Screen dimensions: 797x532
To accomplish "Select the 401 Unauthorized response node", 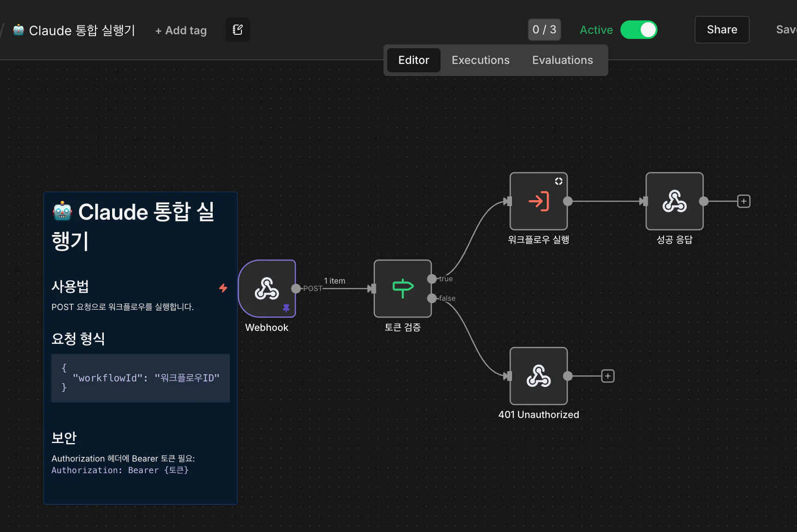I will tap(538, 376).
